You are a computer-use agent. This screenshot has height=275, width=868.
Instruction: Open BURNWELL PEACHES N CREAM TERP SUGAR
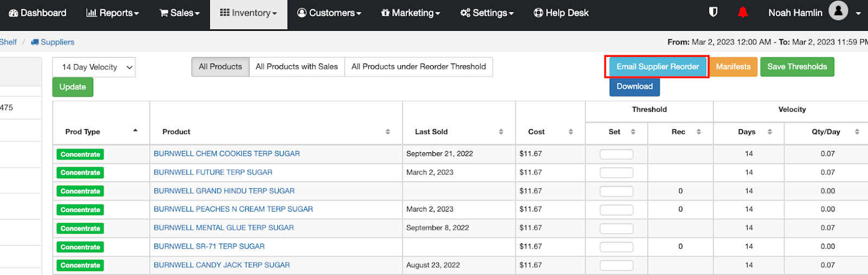(233, 209)
